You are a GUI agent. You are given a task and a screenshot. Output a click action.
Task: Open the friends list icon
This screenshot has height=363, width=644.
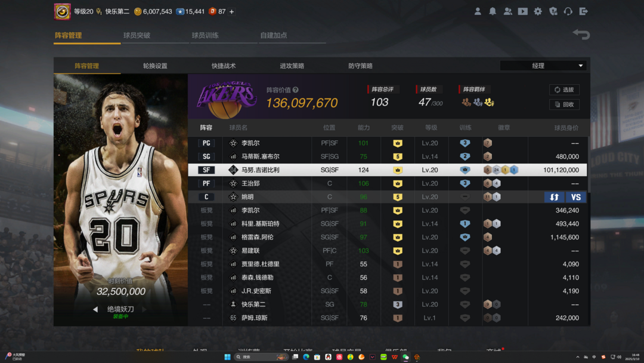pos(507,11)
